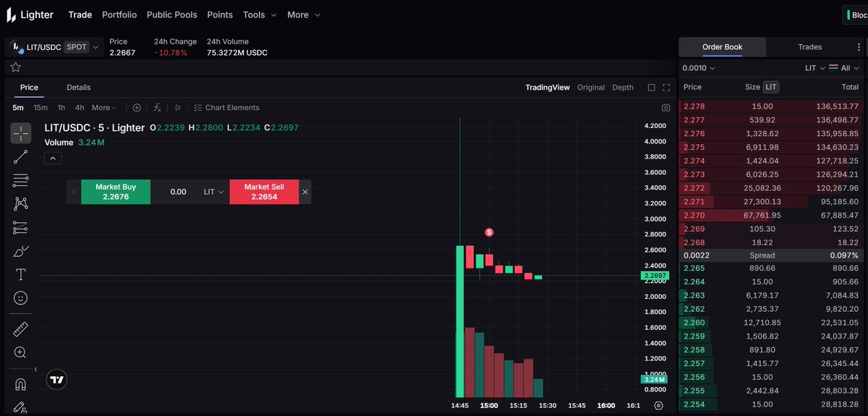Image resolution: width=868 pixels, height=416 pixels.
Task: Open the LIT size unit dropdown in order book
Action: point(814,68)
